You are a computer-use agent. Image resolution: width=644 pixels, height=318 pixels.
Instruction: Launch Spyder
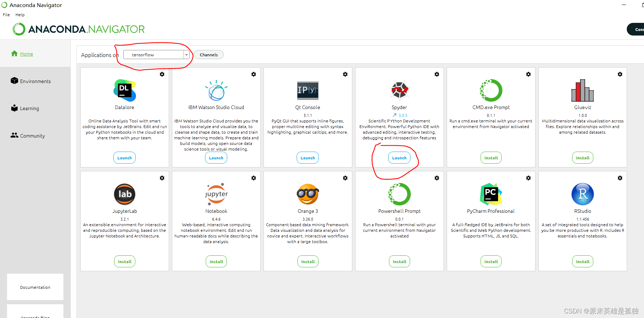pyautogui.click(x=399, y=158)
